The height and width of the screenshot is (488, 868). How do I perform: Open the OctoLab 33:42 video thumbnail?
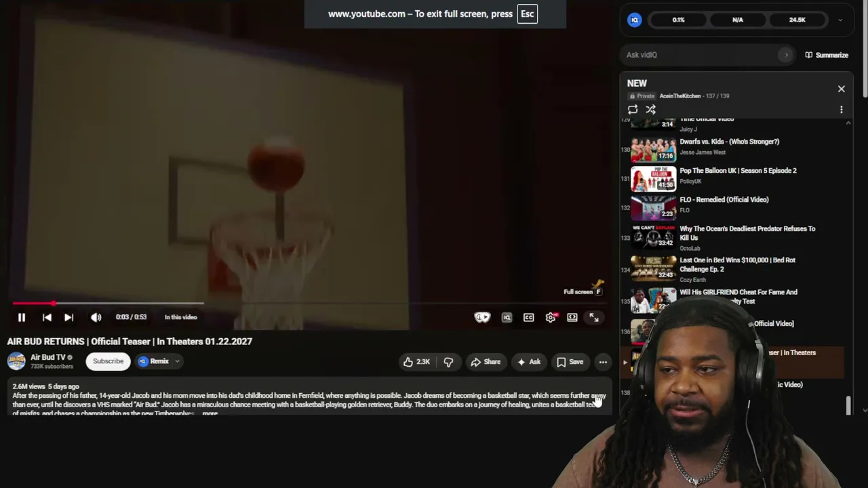[x=654, y=237]
